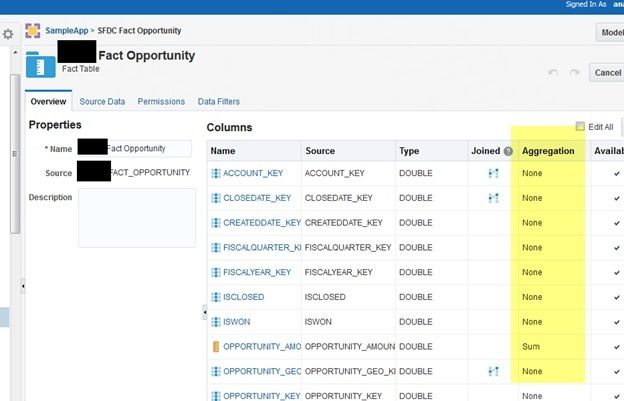Viewport: 624px width, 401px height.
Task: Click the join icon in ACCOUNT_KEY row
Action: point(493,173)
